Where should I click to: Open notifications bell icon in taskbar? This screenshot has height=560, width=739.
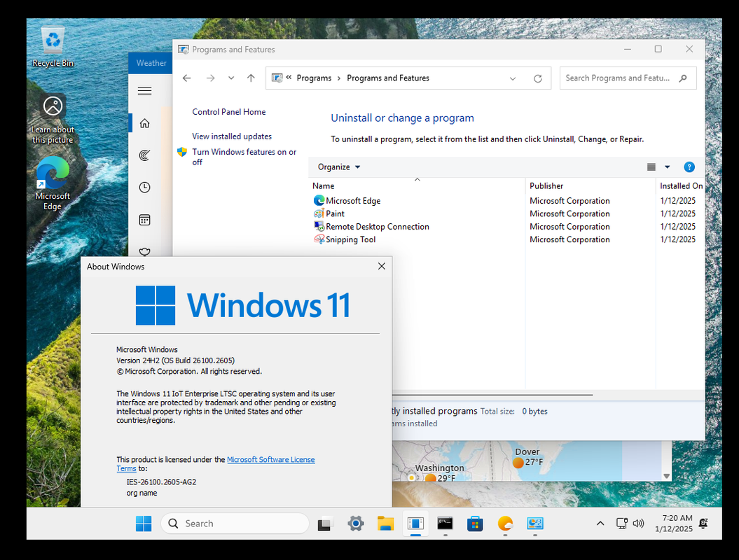point(704,524)
